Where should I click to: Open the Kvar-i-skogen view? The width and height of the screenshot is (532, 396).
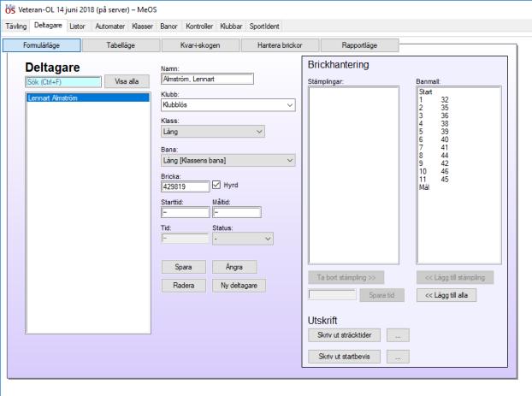pos(200,45)
